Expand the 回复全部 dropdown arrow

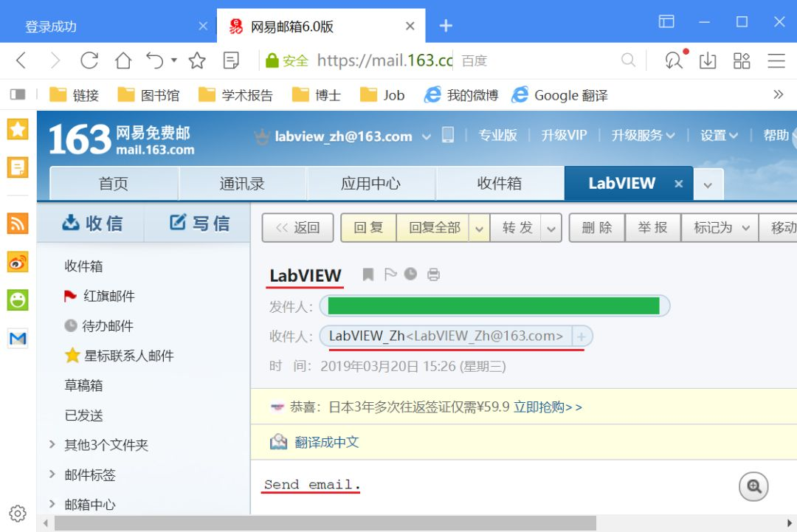coord(479,228)
